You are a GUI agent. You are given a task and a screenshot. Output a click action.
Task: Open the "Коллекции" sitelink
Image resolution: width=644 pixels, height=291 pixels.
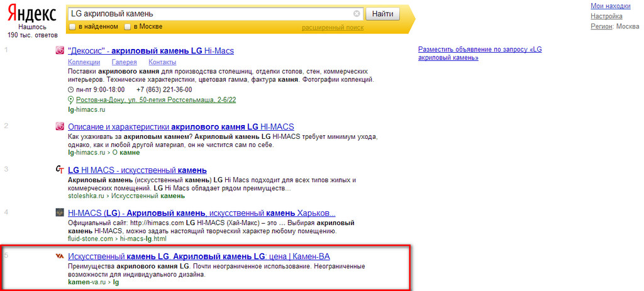84,62
